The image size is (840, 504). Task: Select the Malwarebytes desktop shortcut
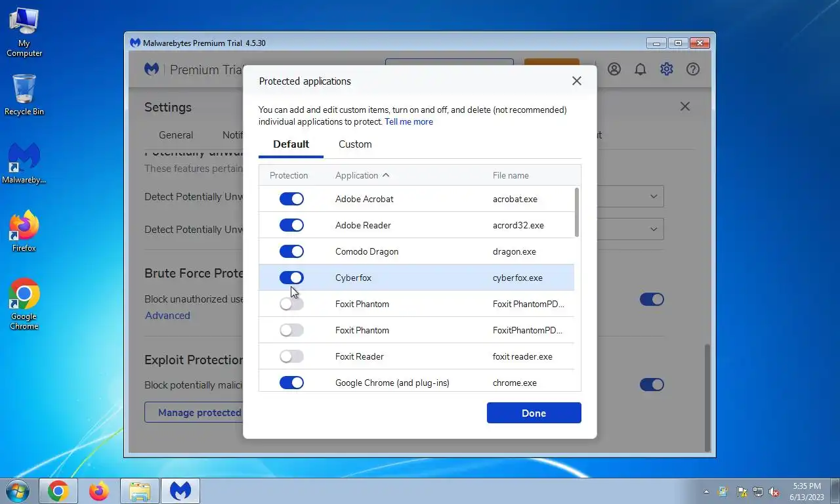coord(24,164)
